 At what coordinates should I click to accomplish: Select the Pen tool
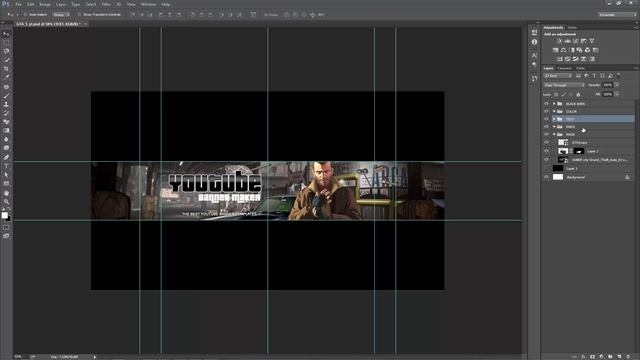(x=6, y=157)
